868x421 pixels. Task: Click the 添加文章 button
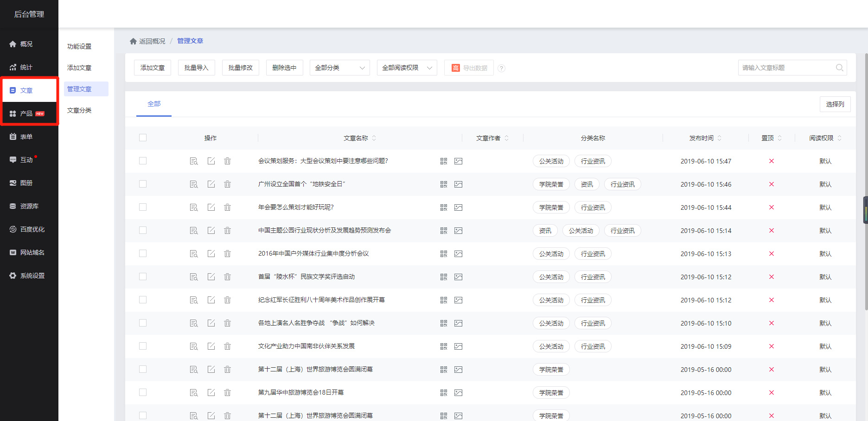tap(153, 68)
